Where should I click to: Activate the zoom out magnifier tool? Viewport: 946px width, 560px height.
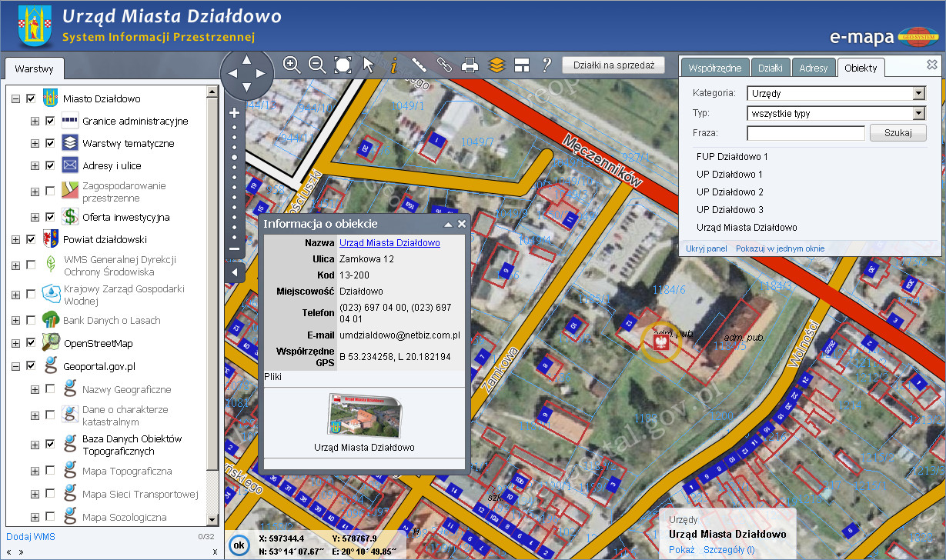pyautogui.click(x=317, y=65)
